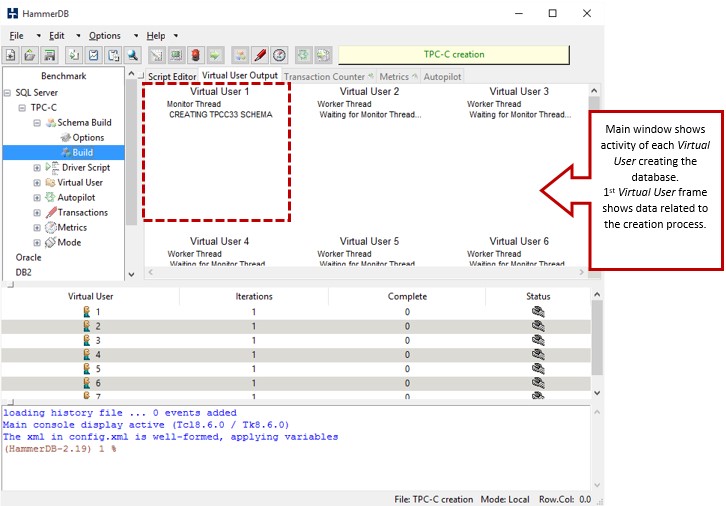Click the Save toolbar icon
The image size is (726, 506).
(49, 55)
